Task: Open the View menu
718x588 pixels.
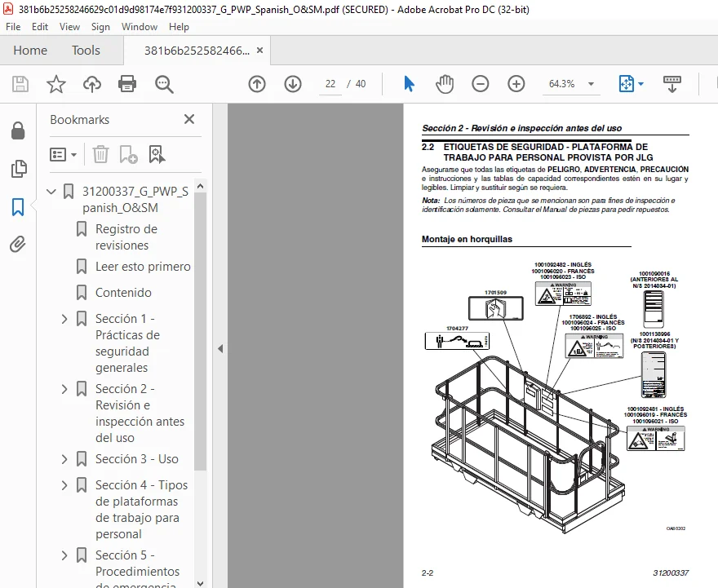Action: (x=69, y=27)
